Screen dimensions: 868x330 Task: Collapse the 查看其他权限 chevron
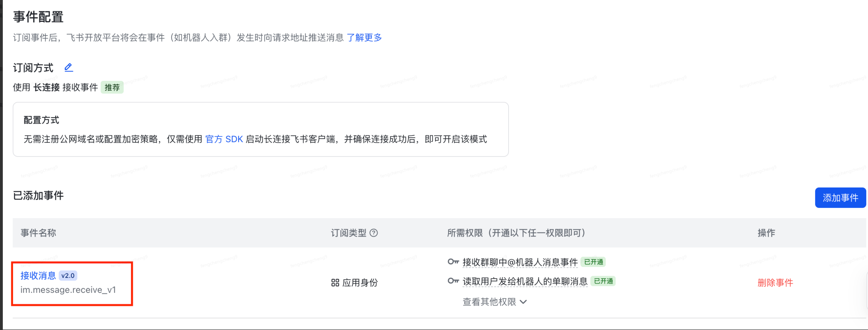coord(523,302)
